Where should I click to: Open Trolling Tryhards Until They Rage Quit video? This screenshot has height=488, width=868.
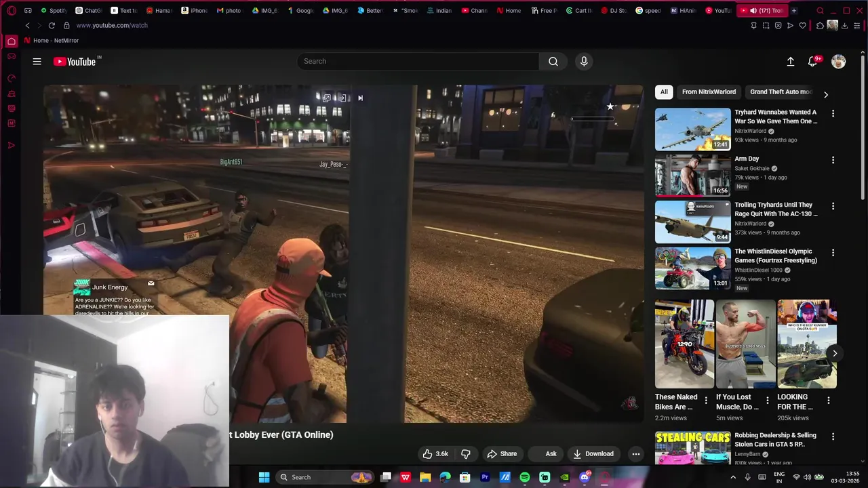click(x=776, y=209)
